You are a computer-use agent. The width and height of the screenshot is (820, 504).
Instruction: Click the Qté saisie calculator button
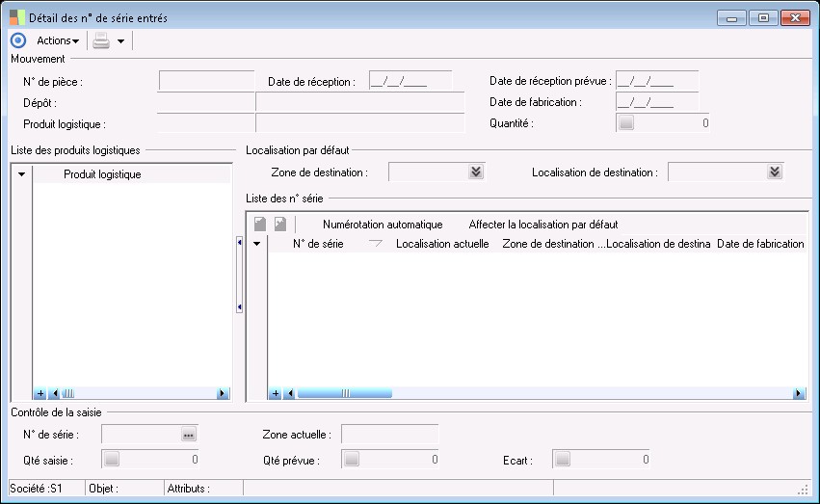click(x=112, y=460)
